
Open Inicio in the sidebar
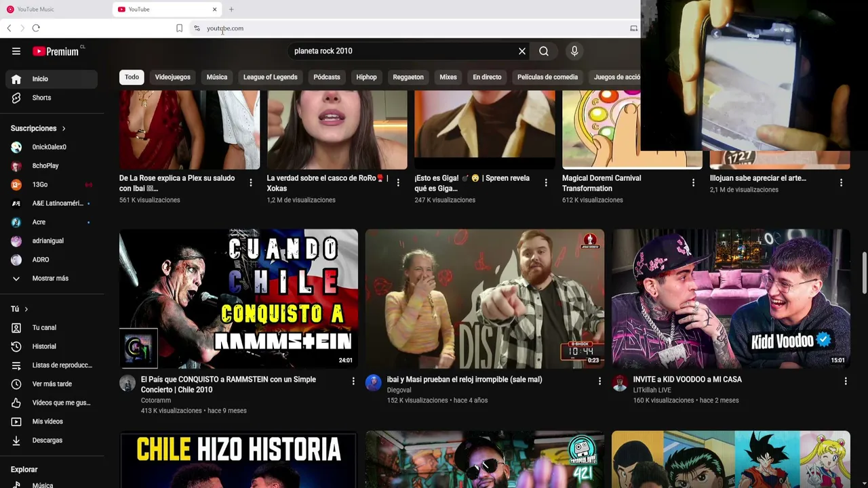coord(52,79)
